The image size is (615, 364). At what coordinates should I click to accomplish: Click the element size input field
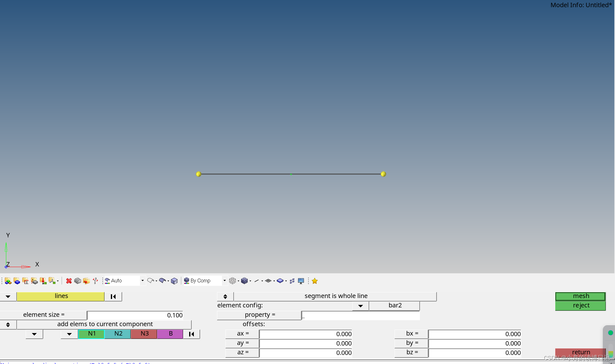tap(134, 315)
